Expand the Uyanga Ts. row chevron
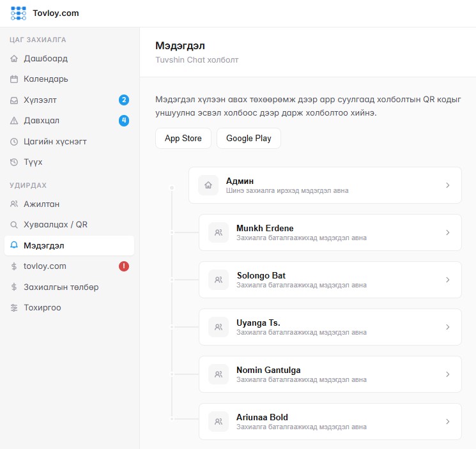 (x=447, y=327)
